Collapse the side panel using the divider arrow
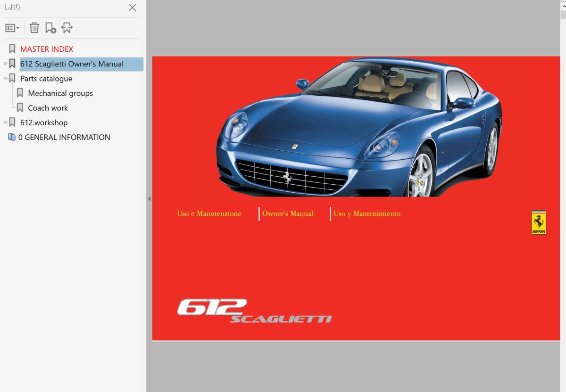The width and height of the screenshot is (566, 392). click(149, 199)
